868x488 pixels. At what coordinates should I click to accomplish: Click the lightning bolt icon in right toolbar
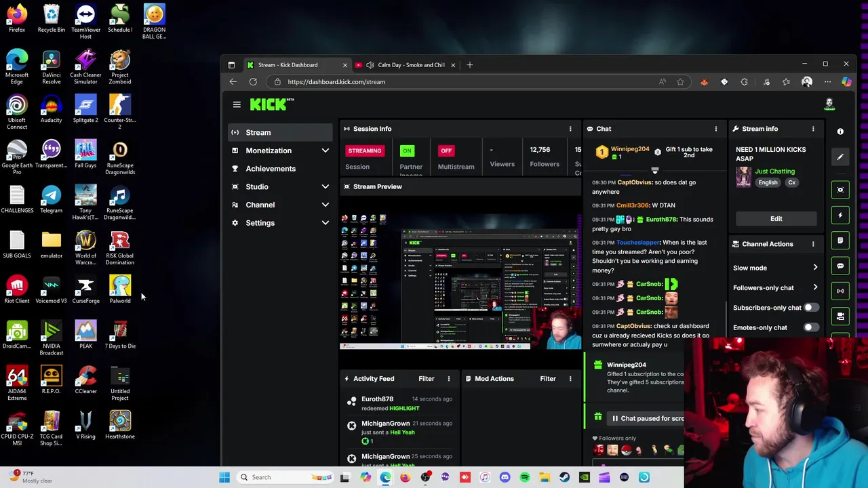pyautogui.click(x=840, y=215)
